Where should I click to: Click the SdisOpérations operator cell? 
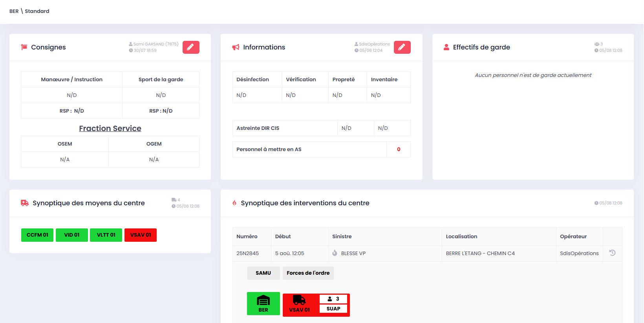[x=580, y=253]
